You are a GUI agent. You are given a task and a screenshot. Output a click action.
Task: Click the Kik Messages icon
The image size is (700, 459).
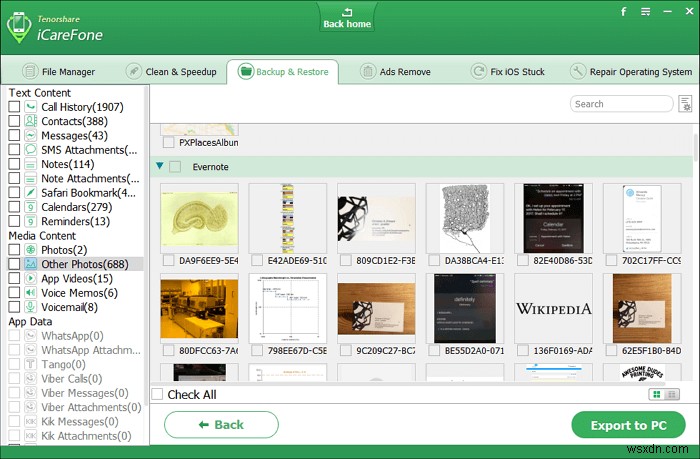pyautogui.click(x=30, y=421)
